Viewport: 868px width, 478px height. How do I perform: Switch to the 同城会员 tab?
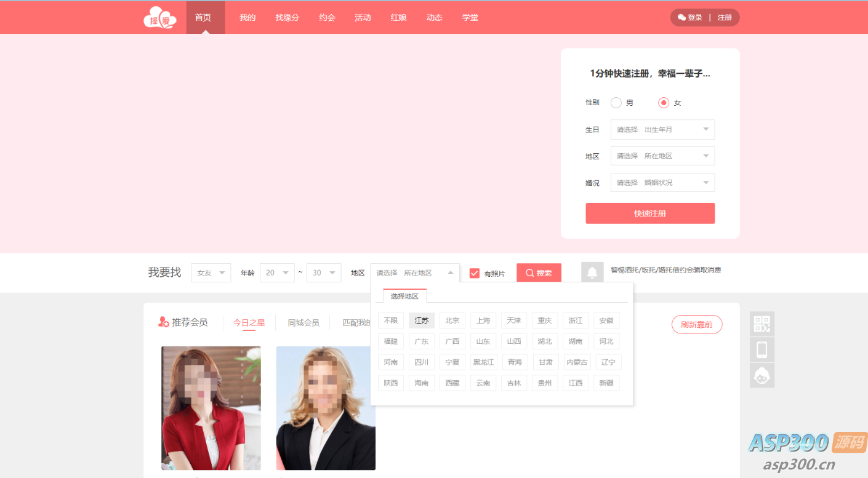click(x=302, y=322)
